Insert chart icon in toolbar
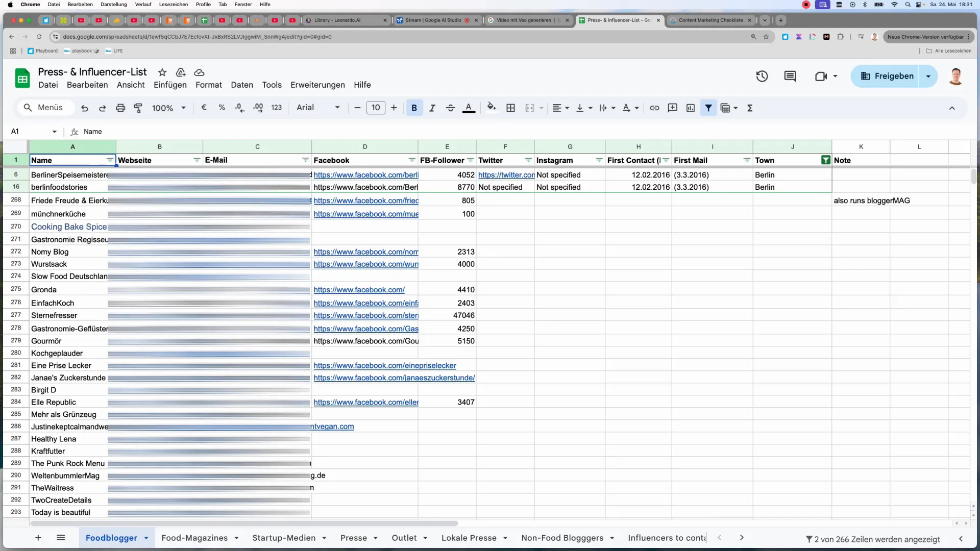 [691, 108]
